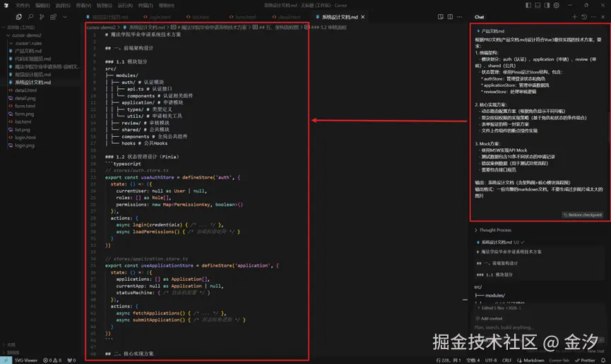This screenshot has width=611, height=364.
Task: Open the 帮助(H) menu
Action: [x=167, y=6]
